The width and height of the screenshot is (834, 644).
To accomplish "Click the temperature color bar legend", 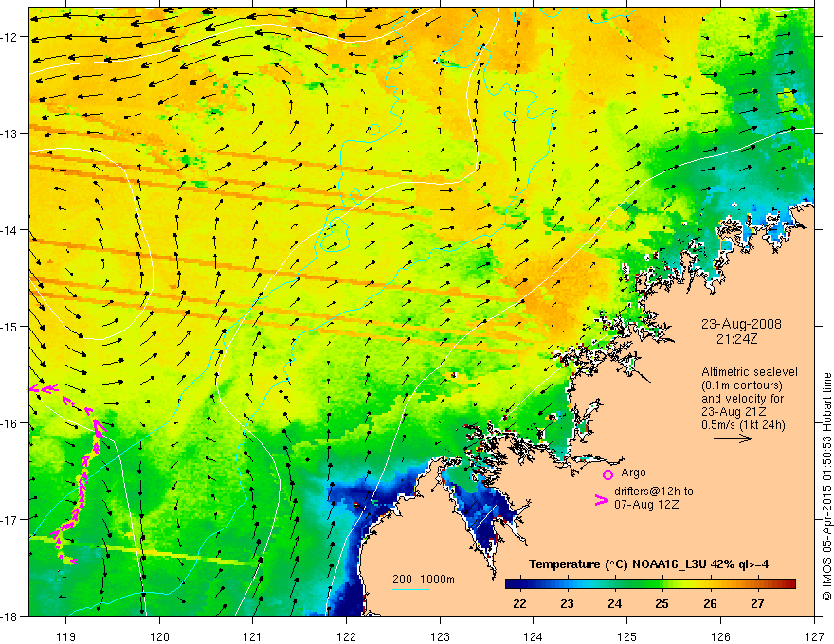I will pos(650,583).
